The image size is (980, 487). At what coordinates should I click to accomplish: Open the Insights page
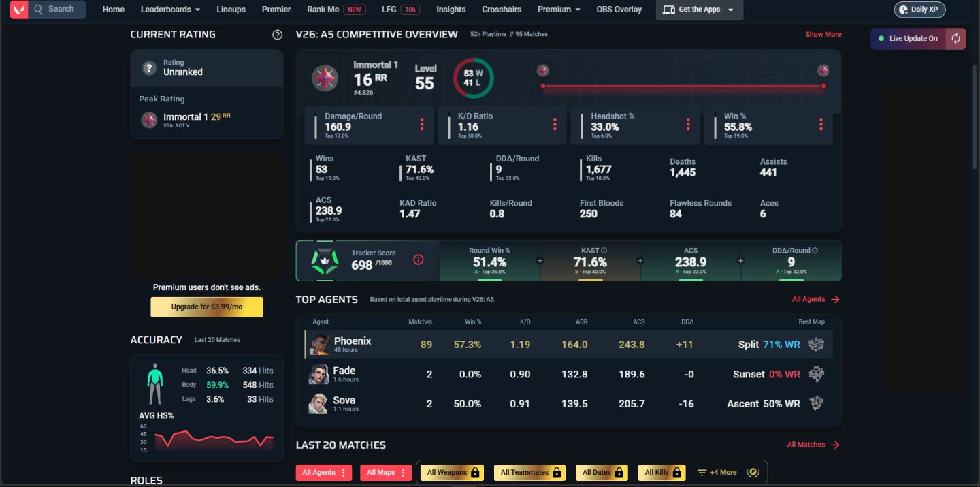click(x=451, y=10)
